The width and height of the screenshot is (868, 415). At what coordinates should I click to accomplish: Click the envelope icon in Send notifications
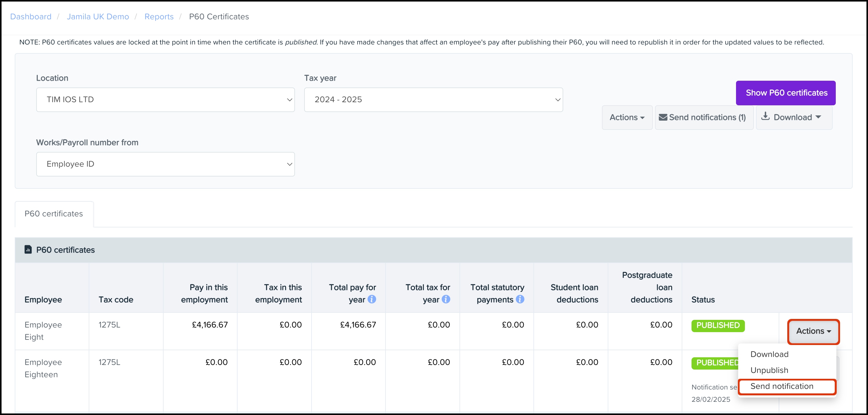[x=663, y=117]
